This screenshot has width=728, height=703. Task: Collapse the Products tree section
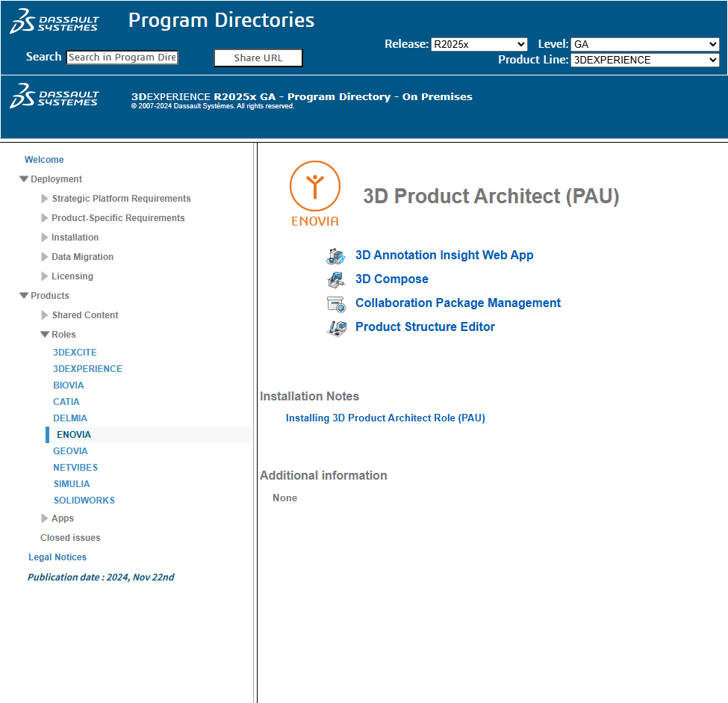pos(24,296)
